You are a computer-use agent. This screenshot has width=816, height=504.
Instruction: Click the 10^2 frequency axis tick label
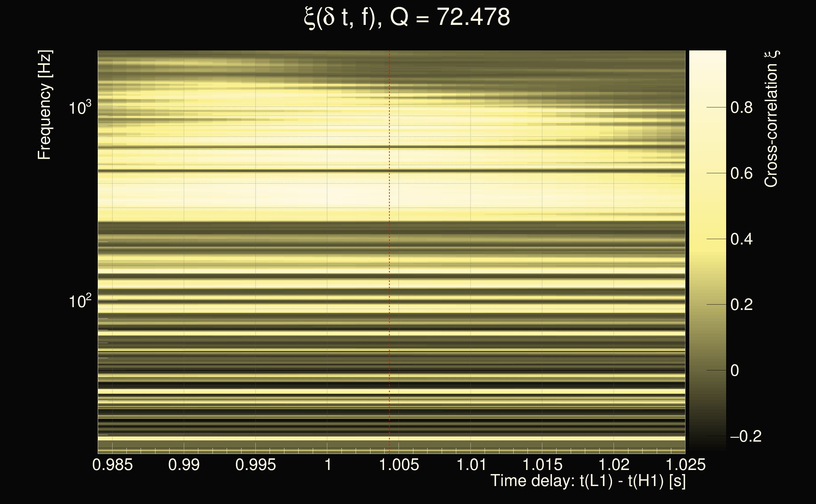79,301
